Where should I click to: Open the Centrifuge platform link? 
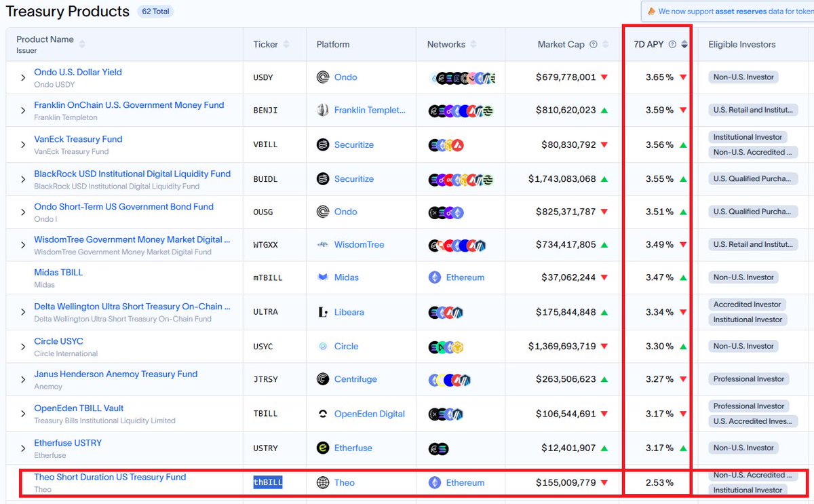tap(355, 379)
